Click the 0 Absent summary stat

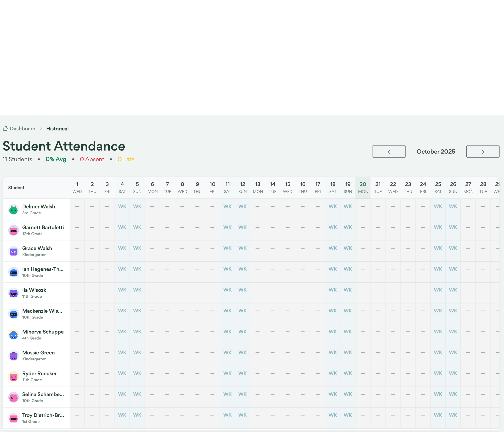[x=92, y=159]
